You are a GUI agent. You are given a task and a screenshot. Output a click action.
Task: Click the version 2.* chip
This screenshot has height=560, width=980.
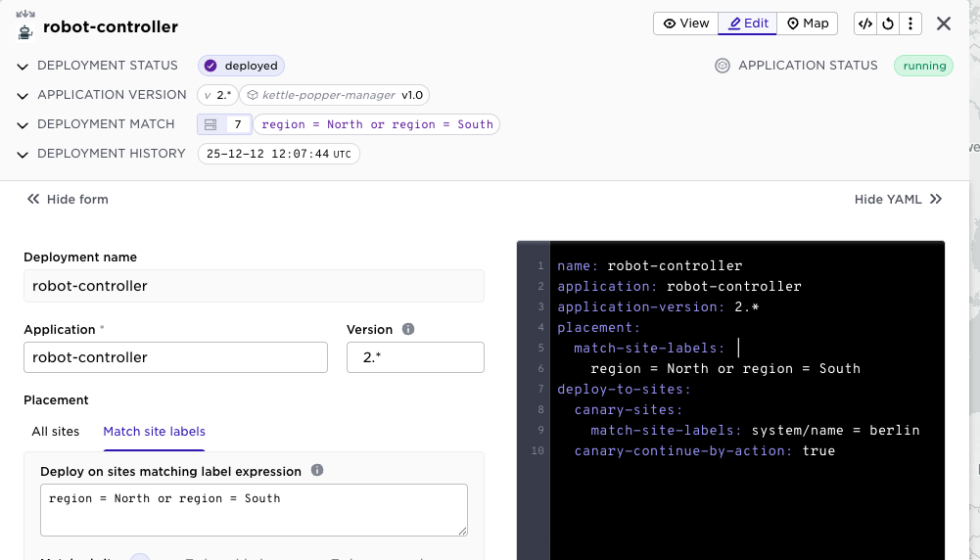click(x=217, y=95)
